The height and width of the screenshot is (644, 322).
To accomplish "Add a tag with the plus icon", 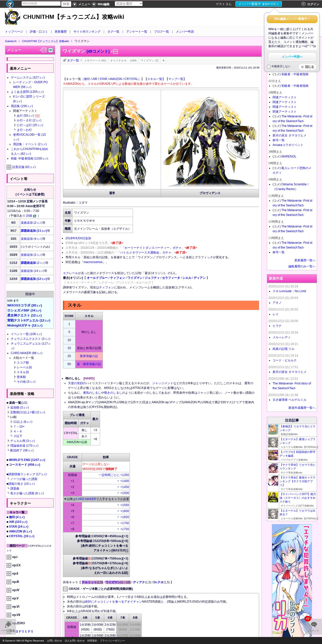I will pyautogui.click(x=163, y=60).
